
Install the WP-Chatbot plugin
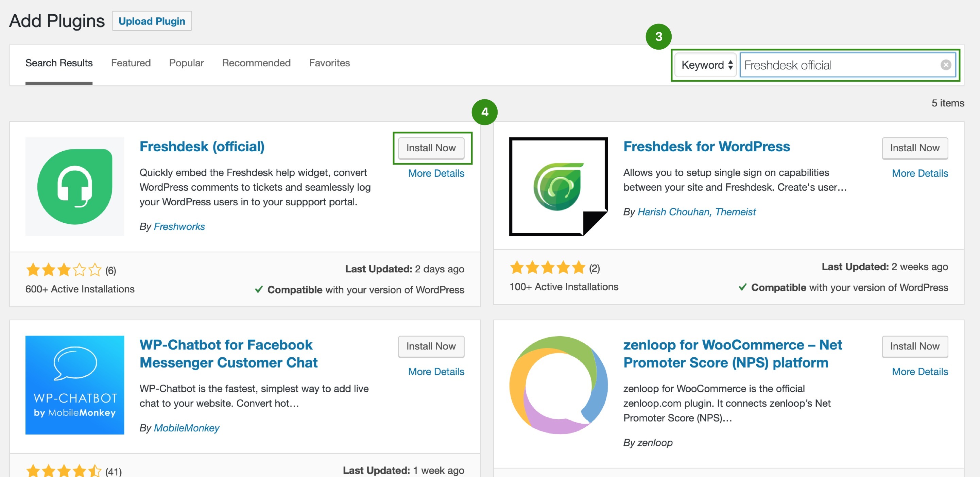(431, 346)
